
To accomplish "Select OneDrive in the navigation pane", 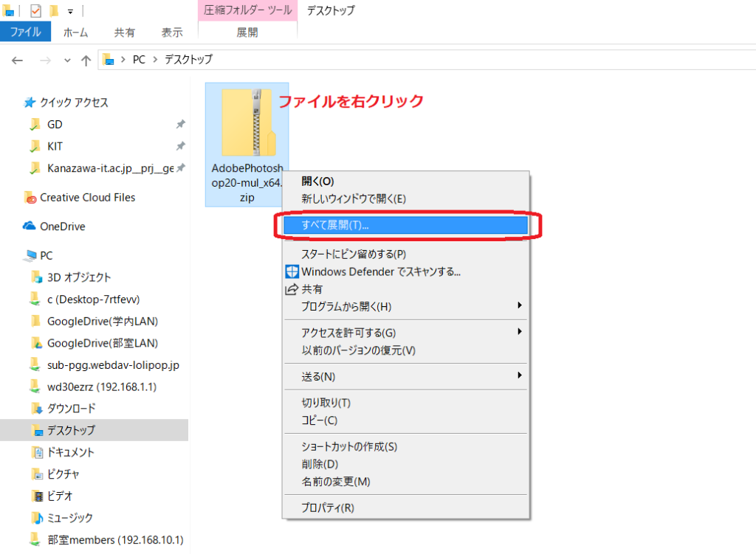I will pyautogui.click(x=62, y=226).
